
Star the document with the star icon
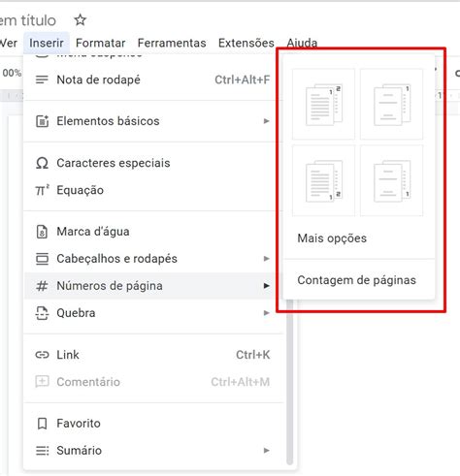click(80, 20)
